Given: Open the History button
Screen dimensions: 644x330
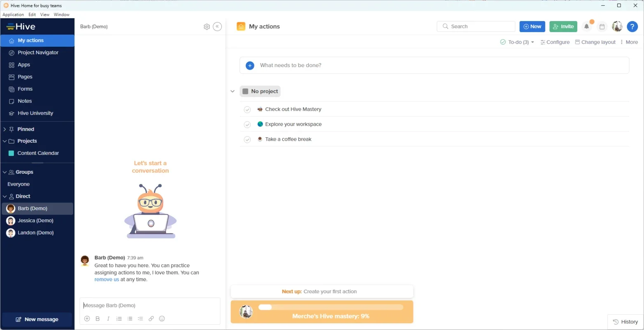Looking at the screenshot, I should coord(625,322).
